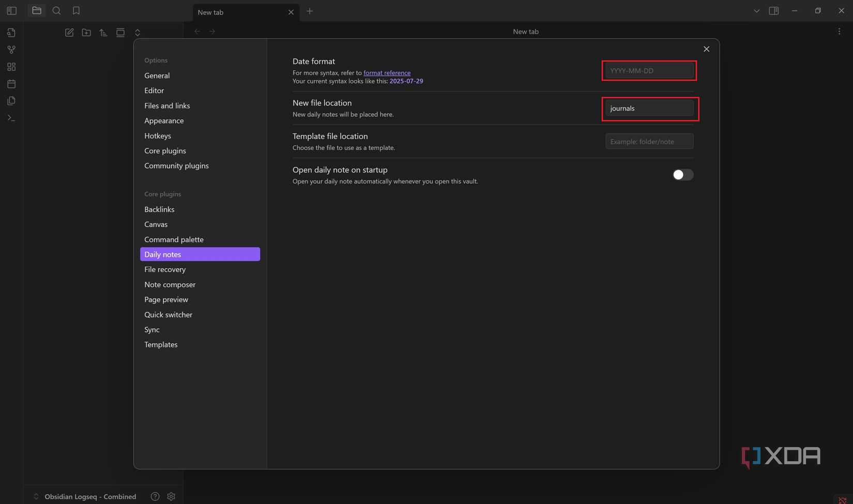Enable Open daily note on startup

(x=683, y=175)
